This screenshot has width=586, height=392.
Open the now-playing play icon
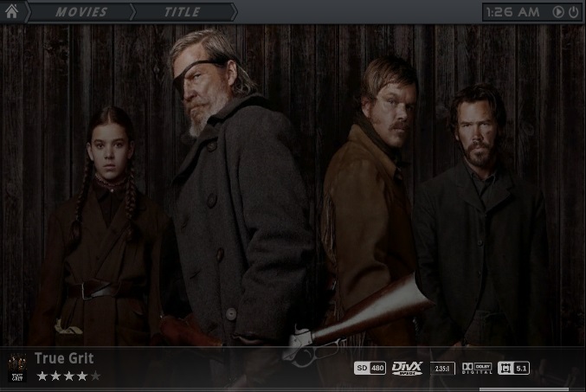(558, 12)
